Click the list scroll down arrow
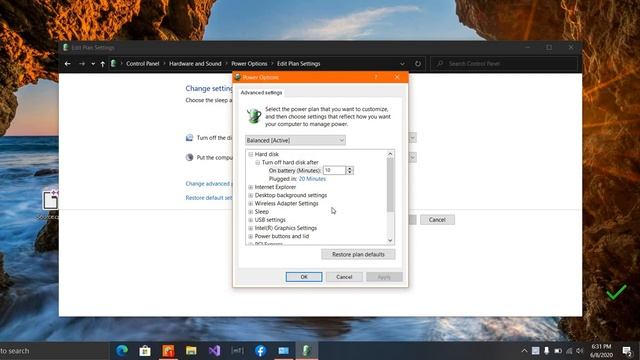This screenshot has height=360, width=640. click(390, 240)
